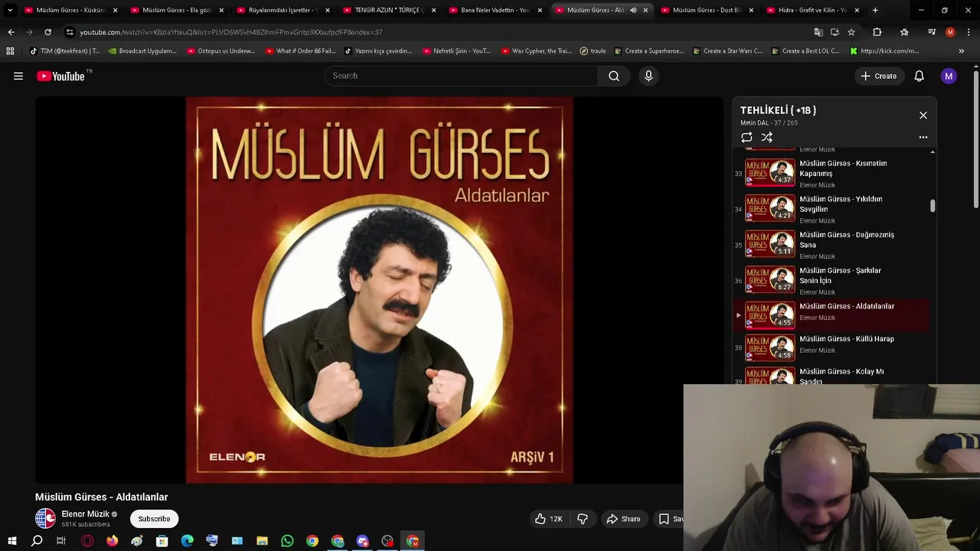Open Windows Start menu
Screen dimensions: 980x551
[11, 541]
